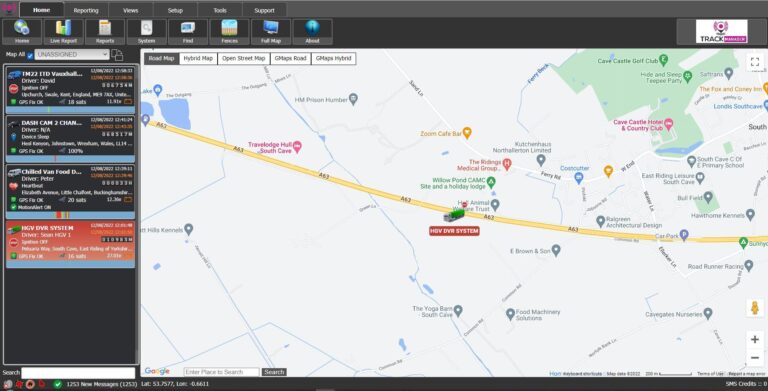Open the Fences tool

(229, 32)
